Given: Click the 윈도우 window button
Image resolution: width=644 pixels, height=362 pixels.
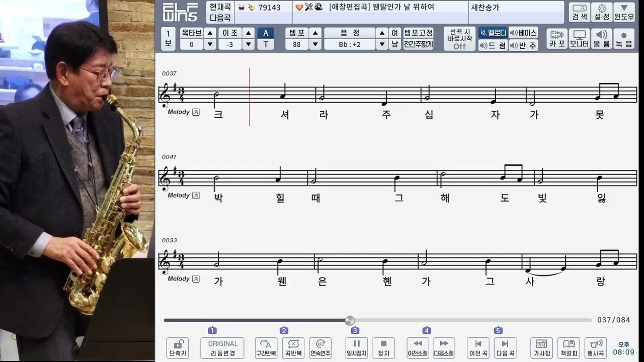Looking at the screenshot, I should 624,12.
